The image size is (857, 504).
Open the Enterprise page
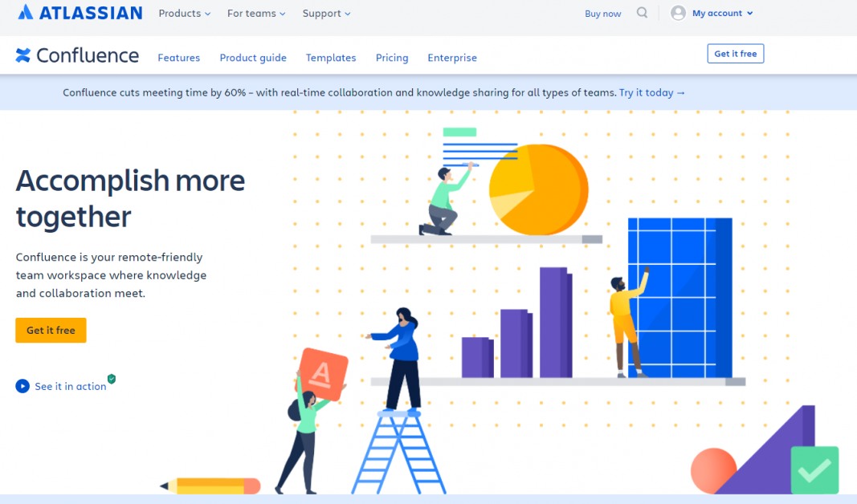[452, 57]
